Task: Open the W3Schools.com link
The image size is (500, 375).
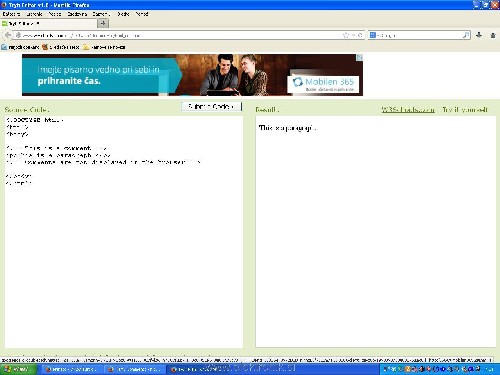Action: point(408,110)
